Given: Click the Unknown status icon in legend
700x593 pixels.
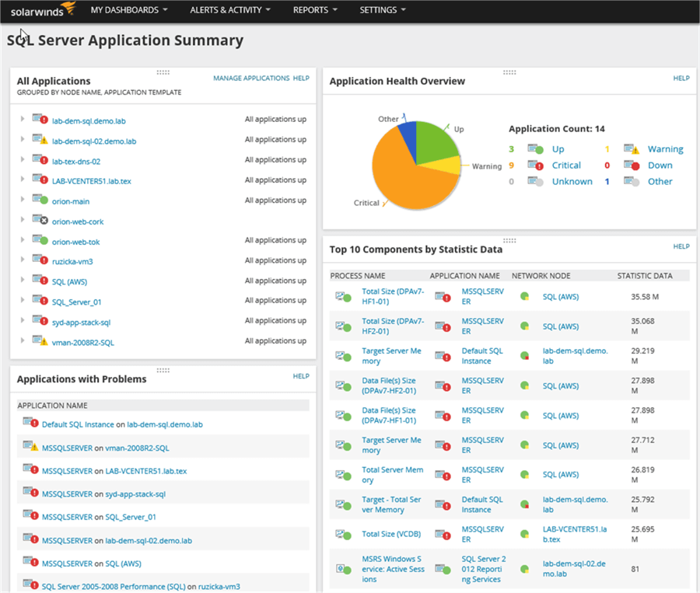Looking at the screenshot, I should (x=535, y=181).
